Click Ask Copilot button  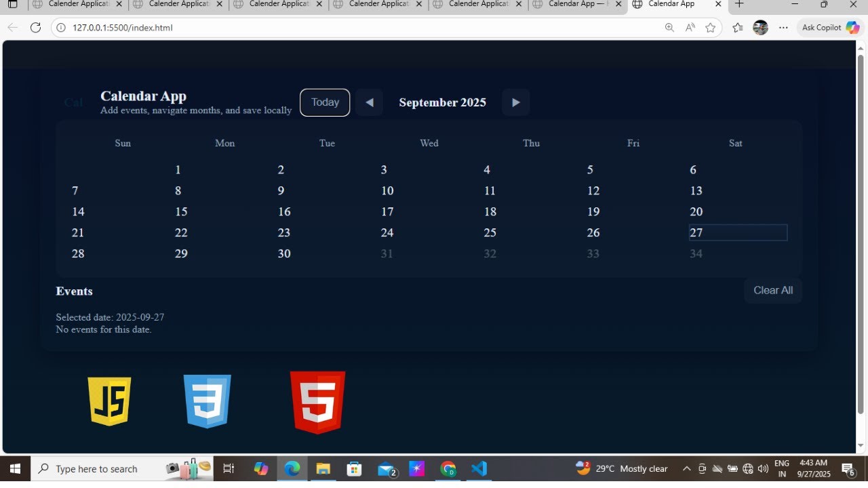830,28
